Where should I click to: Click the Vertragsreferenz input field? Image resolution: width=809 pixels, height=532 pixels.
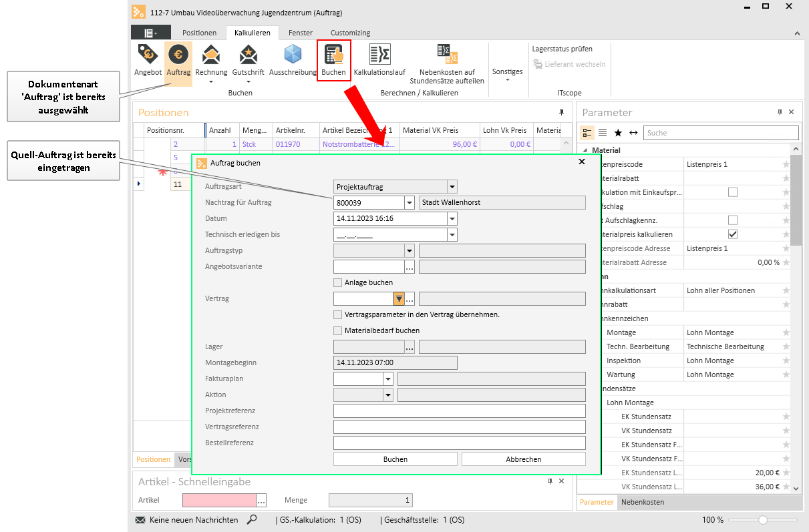pos(460,427)
